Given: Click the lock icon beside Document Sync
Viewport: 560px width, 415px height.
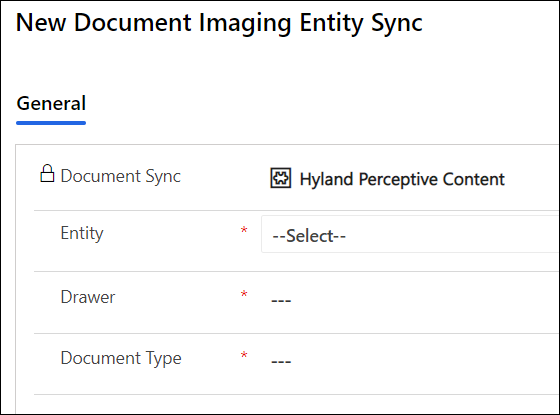Looking at the screenshot, I should tap(47, 174).
